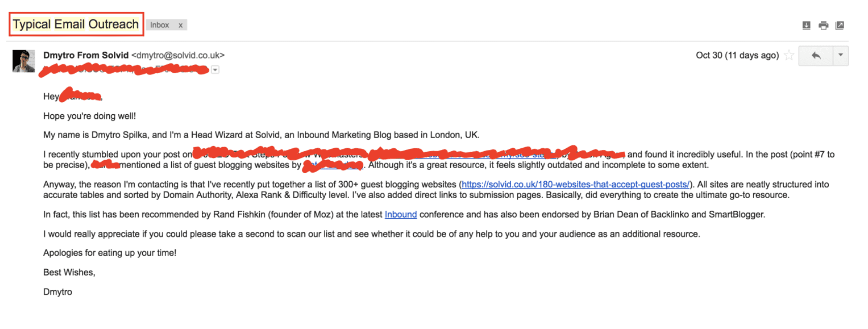Screen dimensions: 868x329
Task: Print the email using the printer icon
Action: (x=823, y=25)
